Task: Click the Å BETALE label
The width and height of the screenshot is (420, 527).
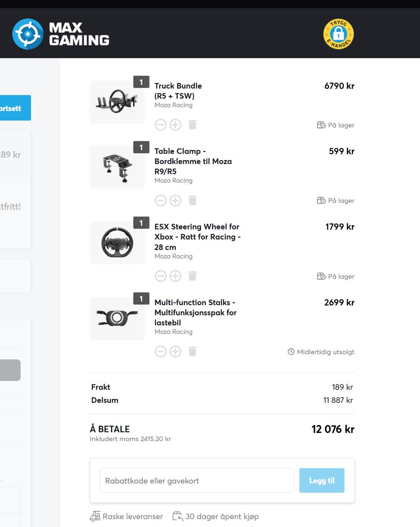Action: 110,429
